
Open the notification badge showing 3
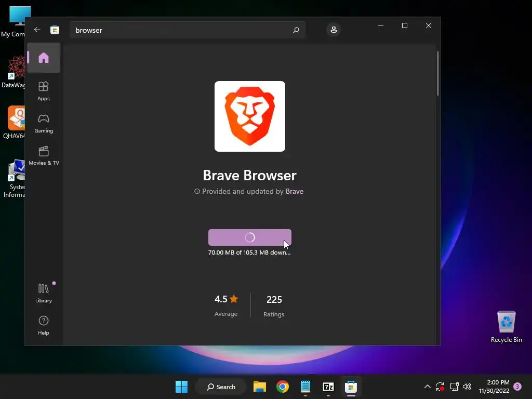tap(517, 387)
